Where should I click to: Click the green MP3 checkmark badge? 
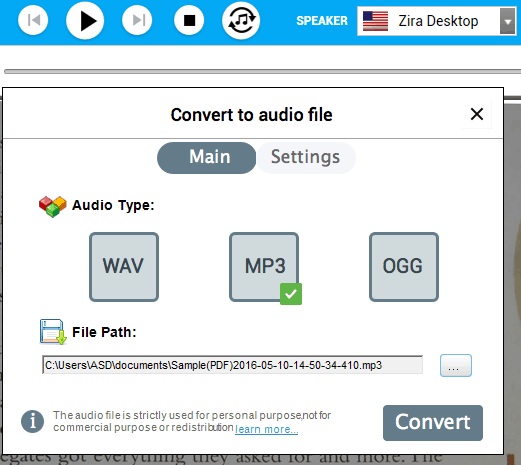(291, 294)
